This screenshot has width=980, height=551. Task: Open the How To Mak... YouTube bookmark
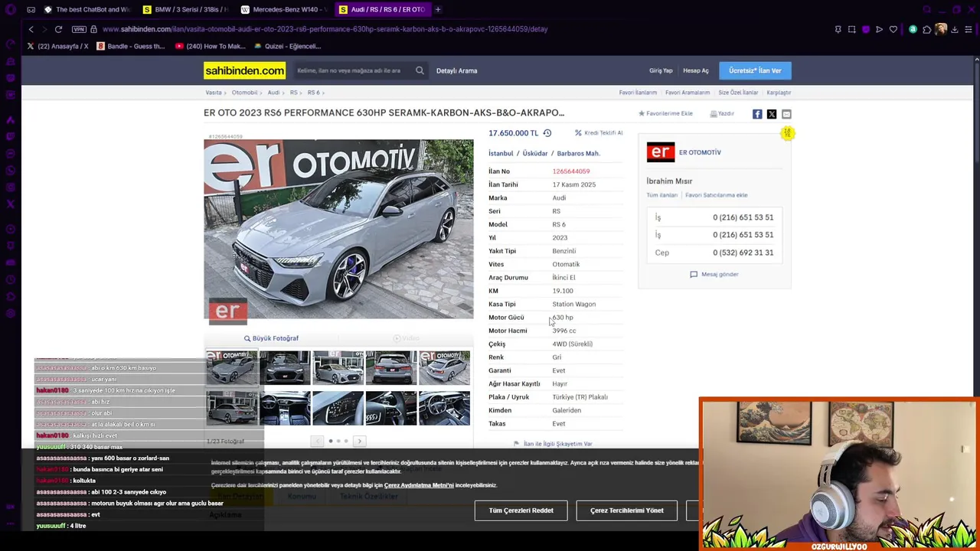click(210, 46)
